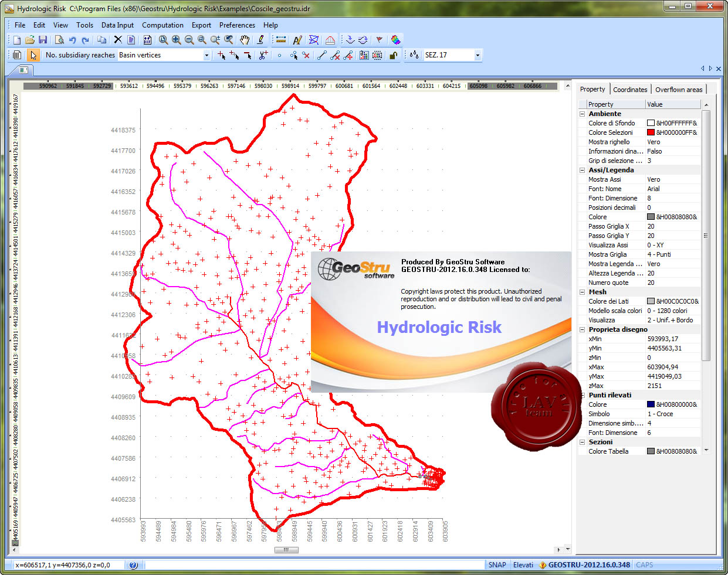Switch to the Coordinates tab
The image size is (728, 575).
point(630,90)
